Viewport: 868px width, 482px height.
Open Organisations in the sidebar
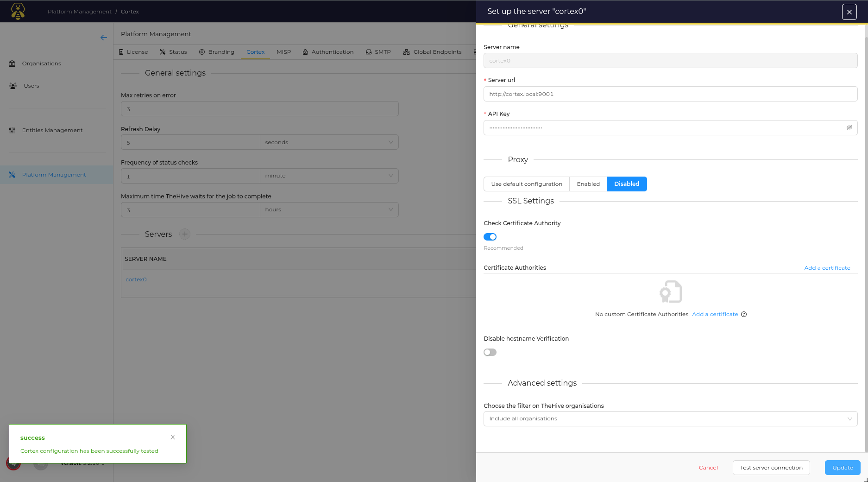[57, 63]
